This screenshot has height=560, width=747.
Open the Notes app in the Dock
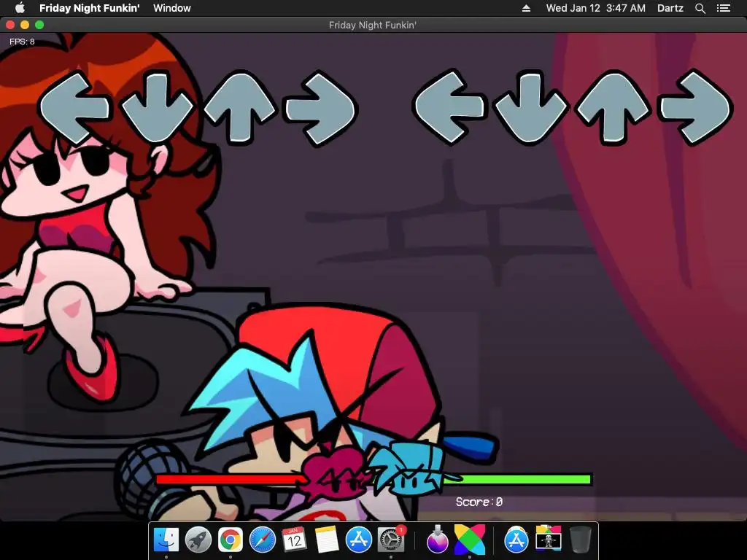(327, 540)
